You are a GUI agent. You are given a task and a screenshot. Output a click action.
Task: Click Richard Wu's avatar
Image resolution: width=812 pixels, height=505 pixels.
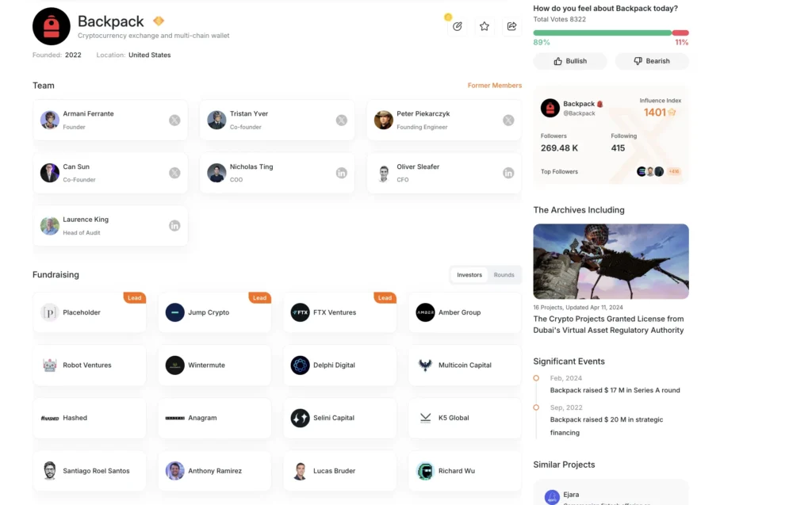pos(425,471)
